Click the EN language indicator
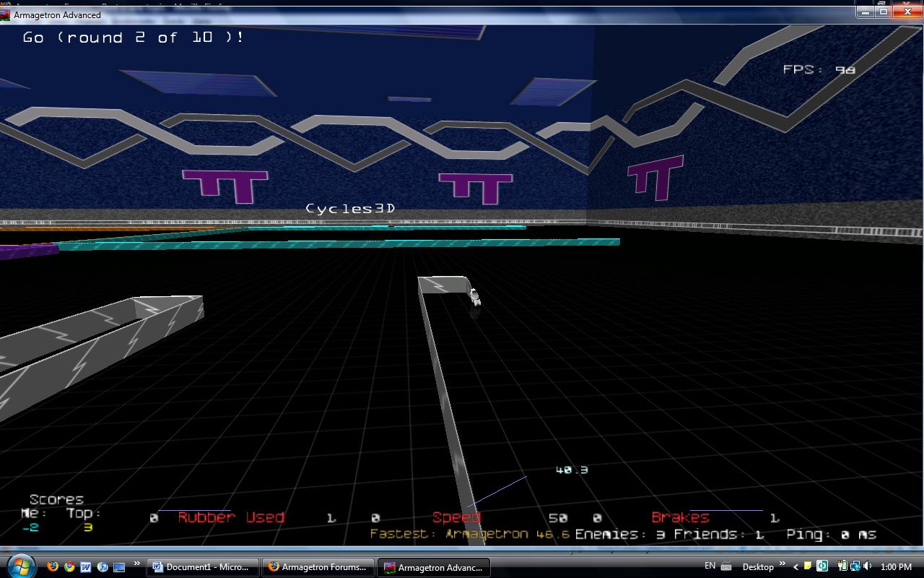The height and width of the screenshot is (578, 924). click(710, 566)
